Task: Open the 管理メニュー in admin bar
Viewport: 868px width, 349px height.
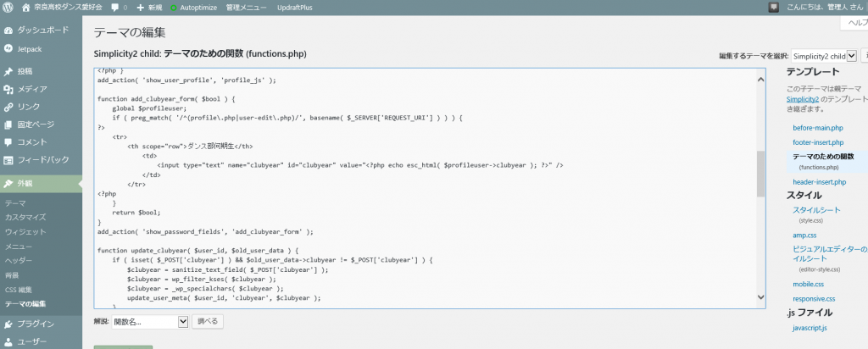Action: click(x=247, y=8)
